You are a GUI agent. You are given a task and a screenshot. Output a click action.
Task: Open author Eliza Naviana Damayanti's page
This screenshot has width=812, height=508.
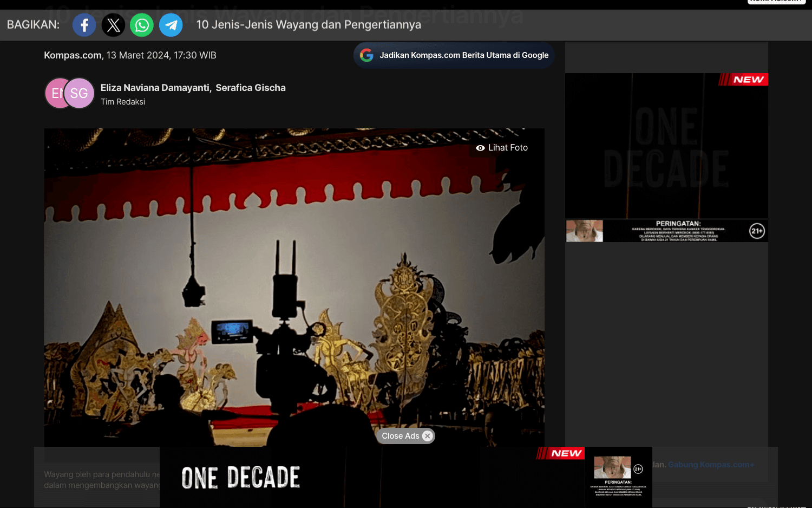point(156,88)
